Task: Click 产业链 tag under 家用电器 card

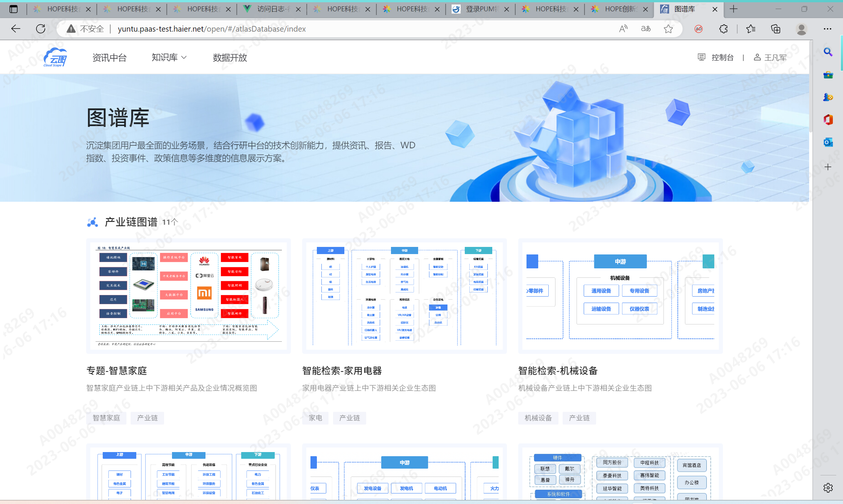Action: [350, 418]
